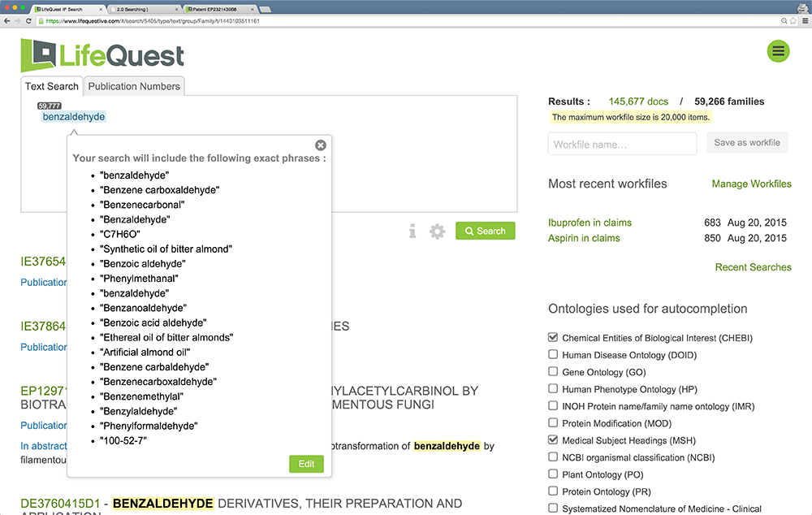Open the browser menu icon

[805, 21]
